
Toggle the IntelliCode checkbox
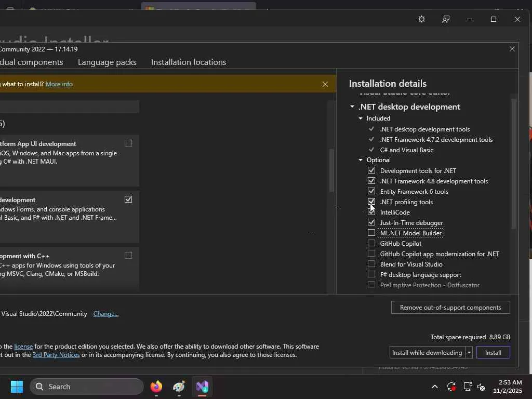coord(371,212)
